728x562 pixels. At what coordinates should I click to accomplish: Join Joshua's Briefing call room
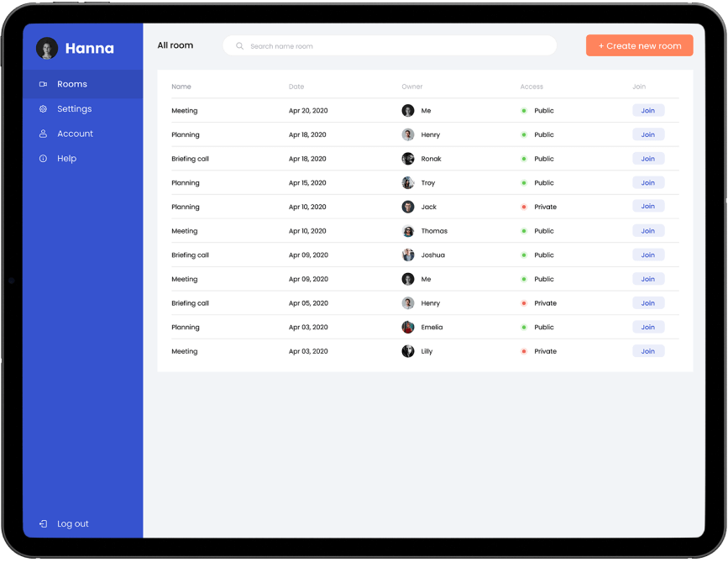(647, 255)
